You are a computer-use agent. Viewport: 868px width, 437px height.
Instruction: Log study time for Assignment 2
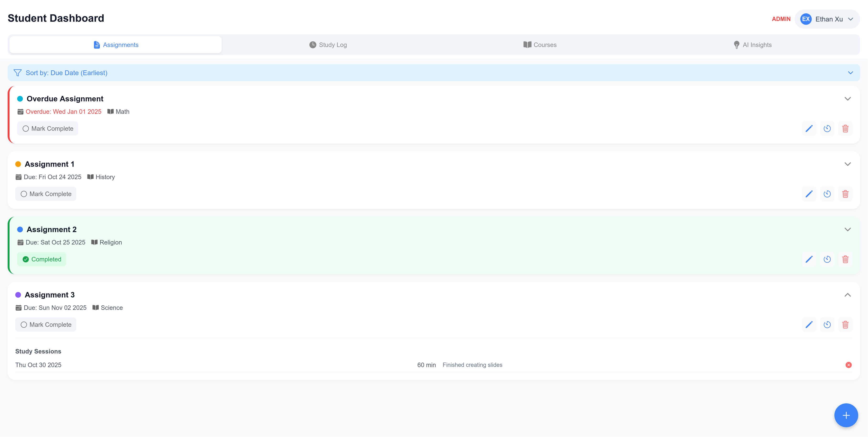point(827,259)
